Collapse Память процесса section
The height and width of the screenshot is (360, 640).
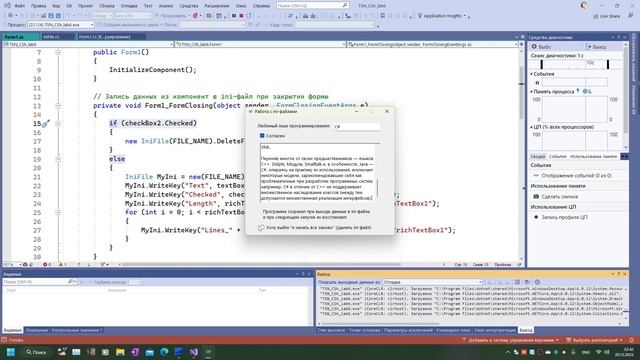coord(532,91)
